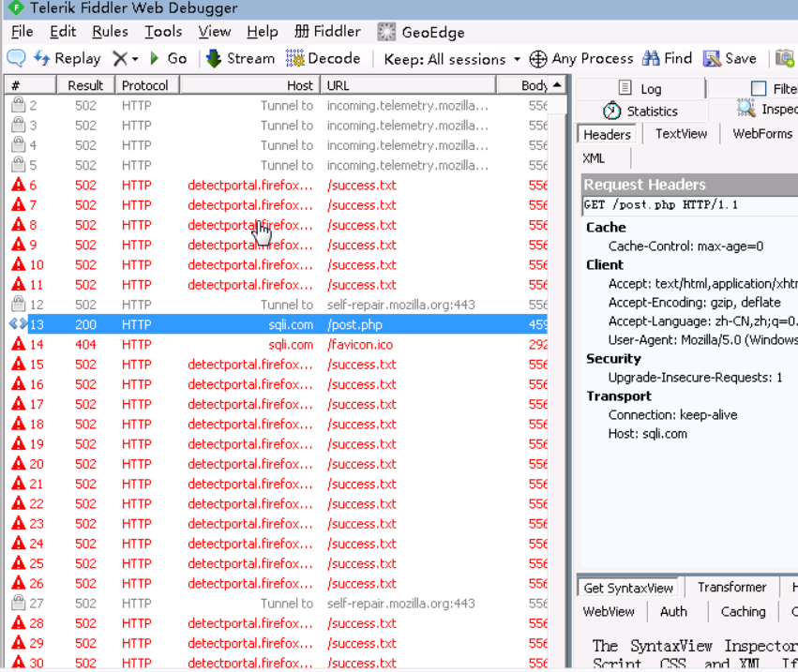Open the Rules menu
This screenshot has width=798, height=672.
point(110,32)
